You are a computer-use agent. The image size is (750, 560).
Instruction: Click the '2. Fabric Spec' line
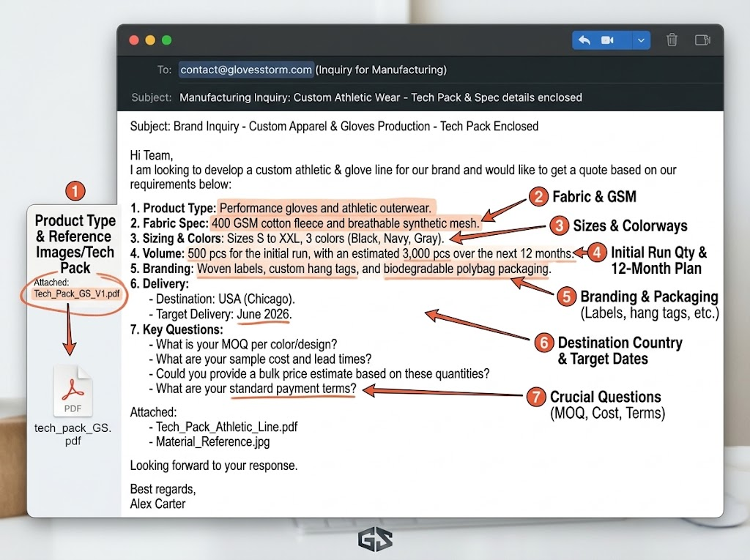[x=305, y=223]
